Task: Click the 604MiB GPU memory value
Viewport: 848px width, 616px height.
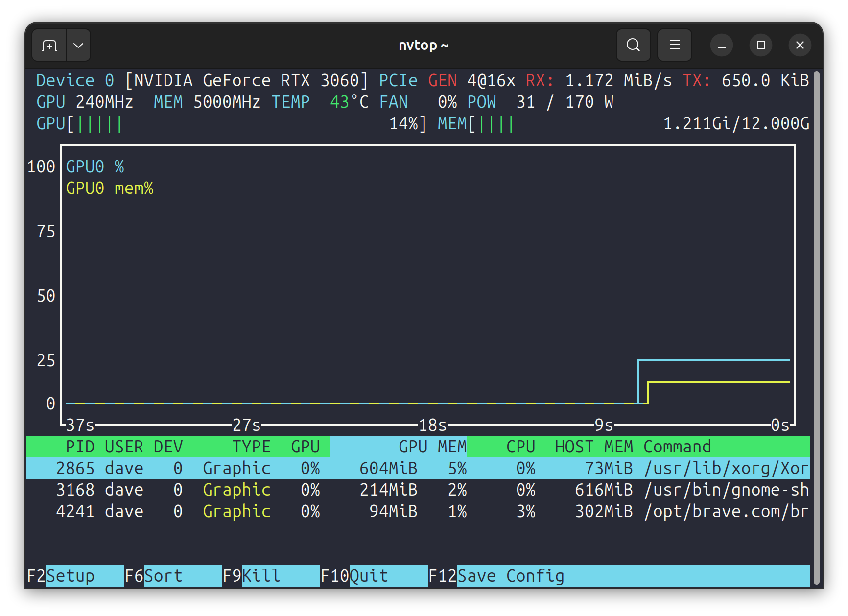Action: 389,468
